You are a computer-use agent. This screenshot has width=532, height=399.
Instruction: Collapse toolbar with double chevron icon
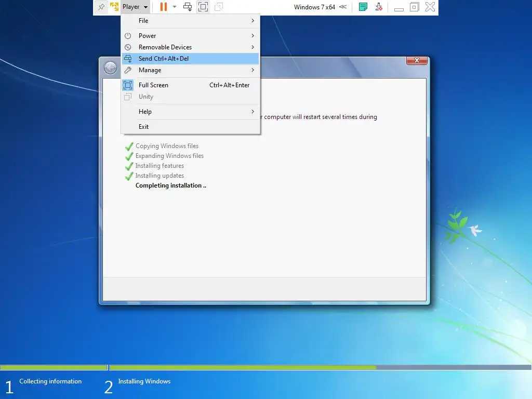343,7
